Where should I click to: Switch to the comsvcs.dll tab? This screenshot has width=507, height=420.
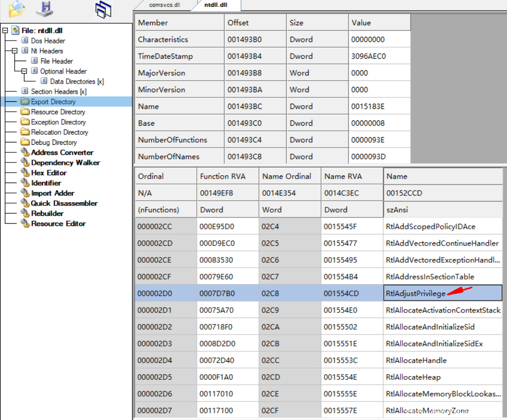click(164, 5)
